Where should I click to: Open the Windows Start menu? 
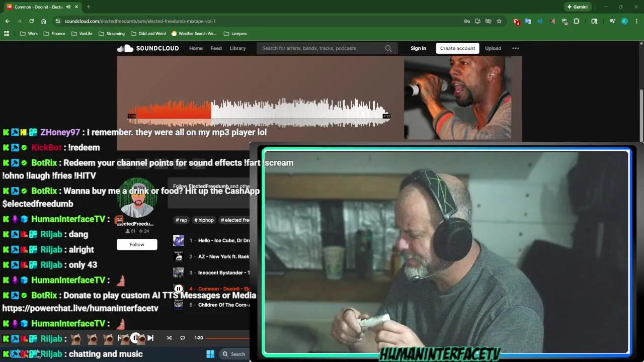(x=210, y=354)
